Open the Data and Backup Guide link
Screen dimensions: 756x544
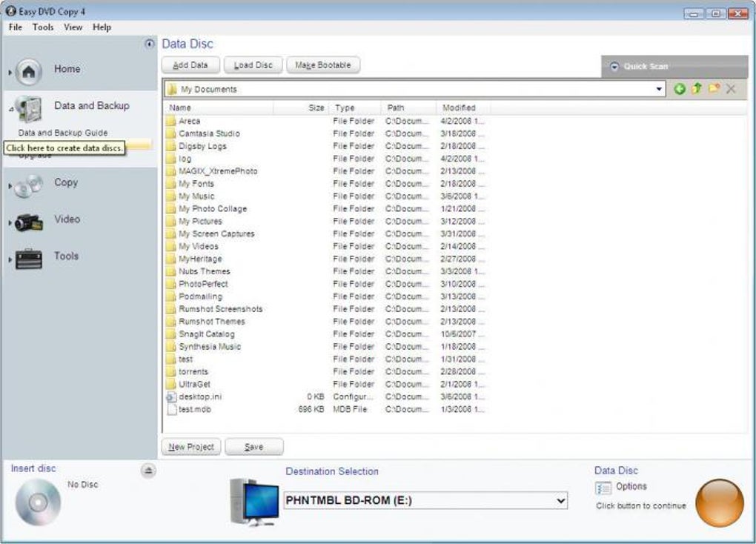coord(63,133)
